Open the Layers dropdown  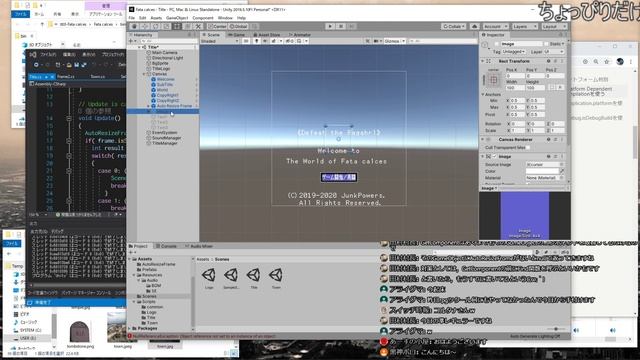(524, 27)
